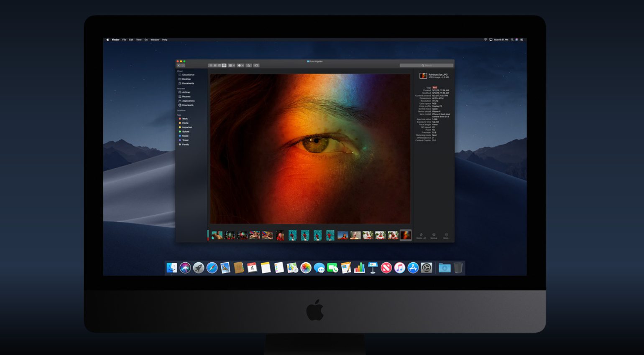The image size is (644, 355).
Task: Open the Group By dropdown
Action: click(x=232, y=66)
